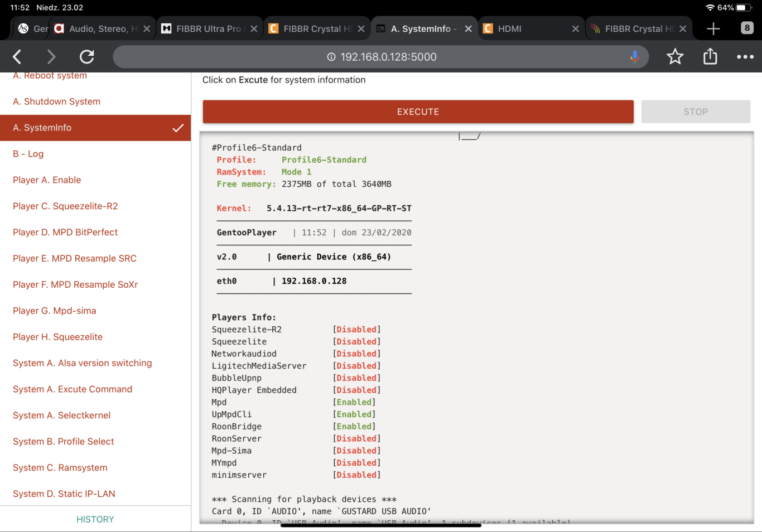762x532 pixels.
Task: Open 'Player F. MPD Resample SoXr'
Action: 95,285
